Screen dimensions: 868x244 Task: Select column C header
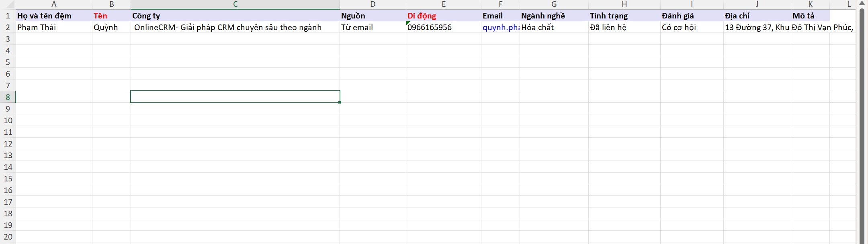(x=235, y=4)
